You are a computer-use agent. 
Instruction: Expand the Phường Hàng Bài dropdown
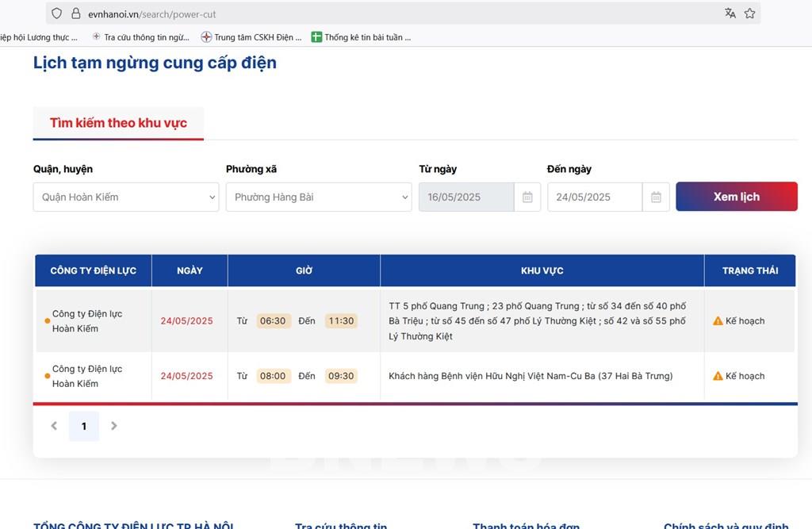click(x=318, y=197)
